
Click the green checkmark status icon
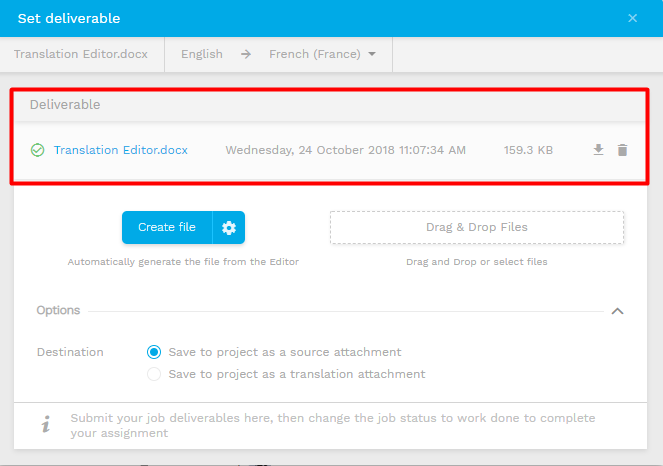(x=38, y=150)
